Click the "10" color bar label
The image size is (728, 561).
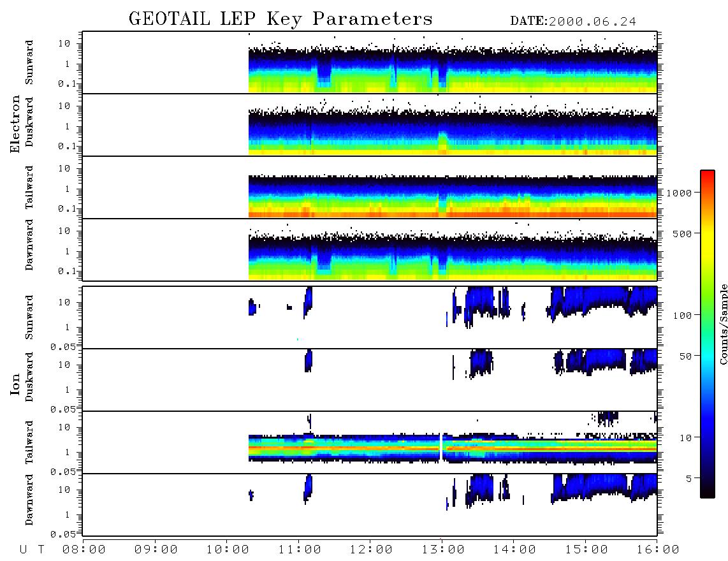click(685, 438)
